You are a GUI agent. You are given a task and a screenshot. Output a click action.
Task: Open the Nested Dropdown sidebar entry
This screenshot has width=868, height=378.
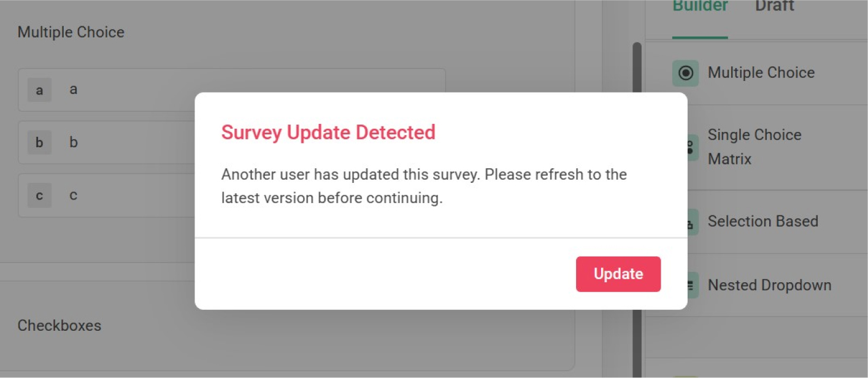click(770, 285)
